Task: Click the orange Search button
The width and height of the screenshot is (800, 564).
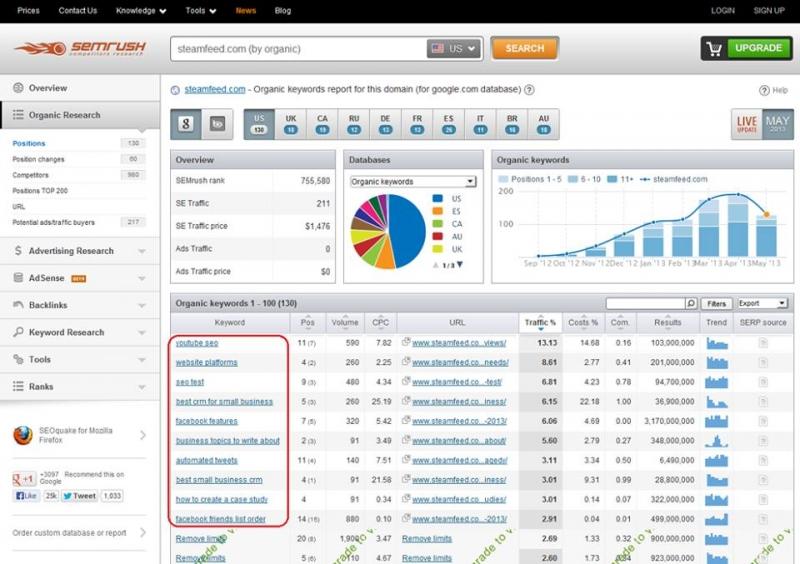Action: pos(524,48)
